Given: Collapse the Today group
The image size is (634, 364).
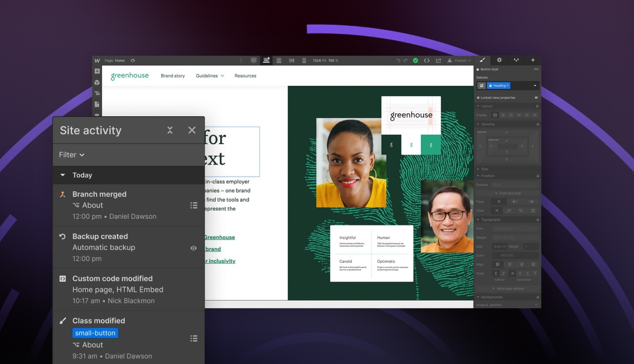Looking at the screenshot, I should [x=63, y=175].
